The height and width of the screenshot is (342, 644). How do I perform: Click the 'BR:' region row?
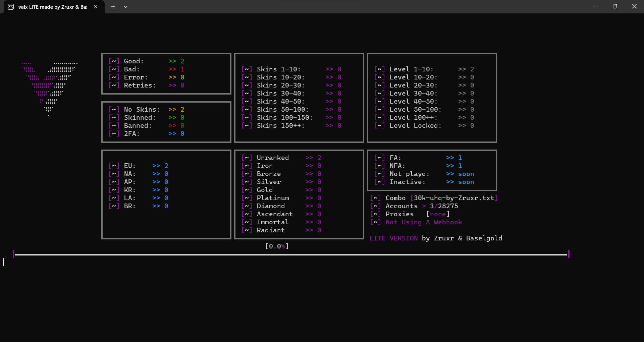[138, 206]
